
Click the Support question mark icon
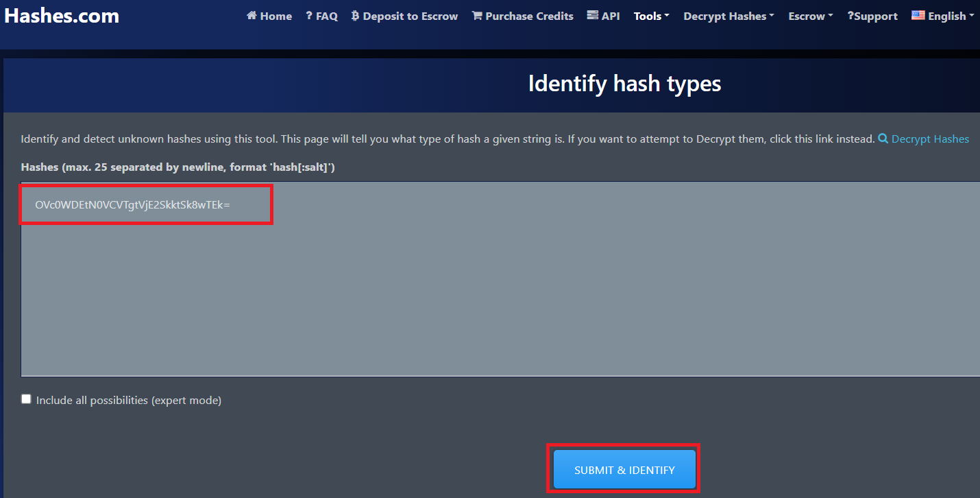850,16
